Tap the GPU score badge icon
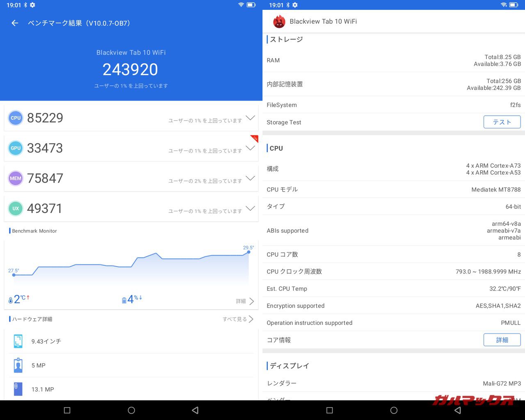Viewport: 525px width, 420px height. (x=16, y=148)
